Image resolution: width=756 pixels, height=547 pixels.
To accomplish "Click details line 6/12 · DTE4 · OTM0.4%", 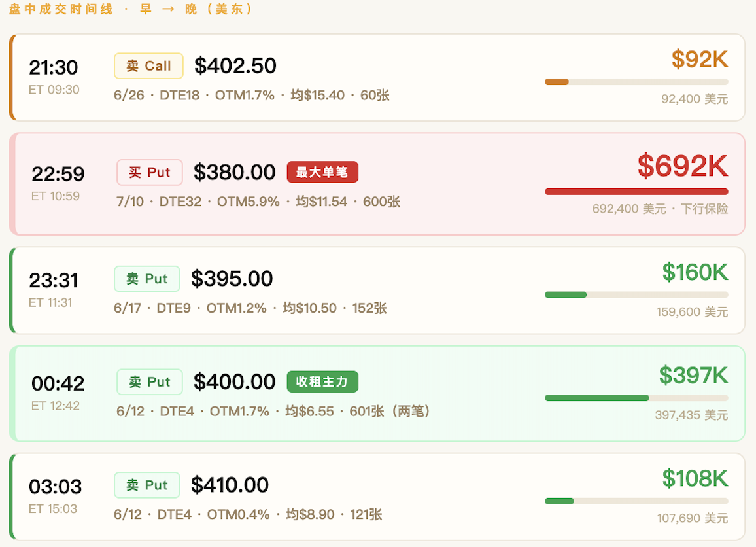I will [x=249, y=515].
